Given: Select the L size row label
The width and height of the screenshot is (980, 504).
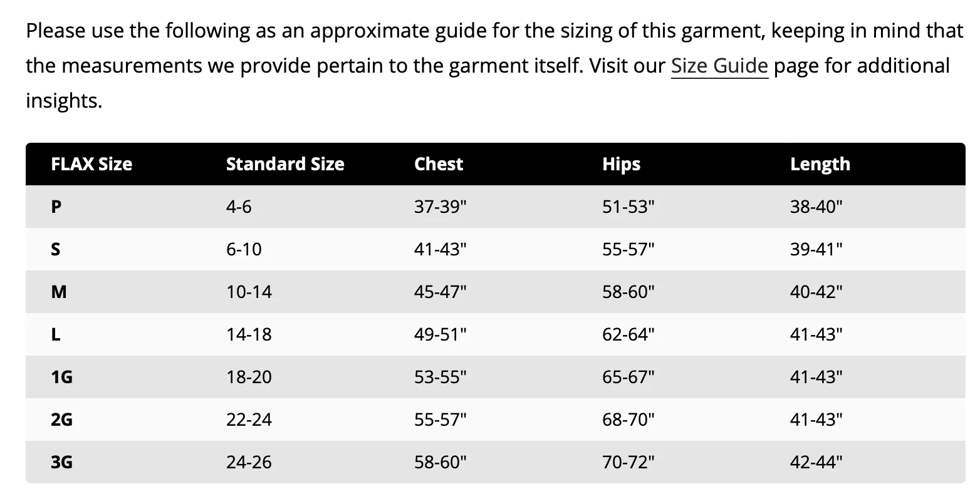Looking at the screenshot, I should [55, 334].
